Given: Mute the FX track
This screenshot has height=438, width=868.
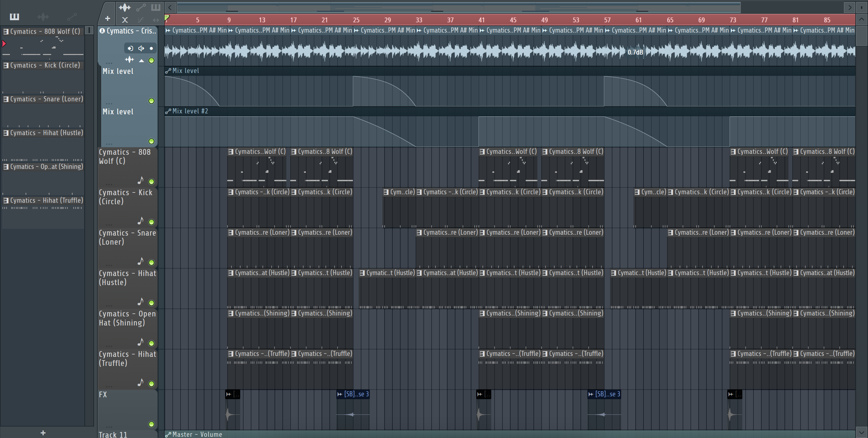Looking at the screenshot, I should pos(151,424).
